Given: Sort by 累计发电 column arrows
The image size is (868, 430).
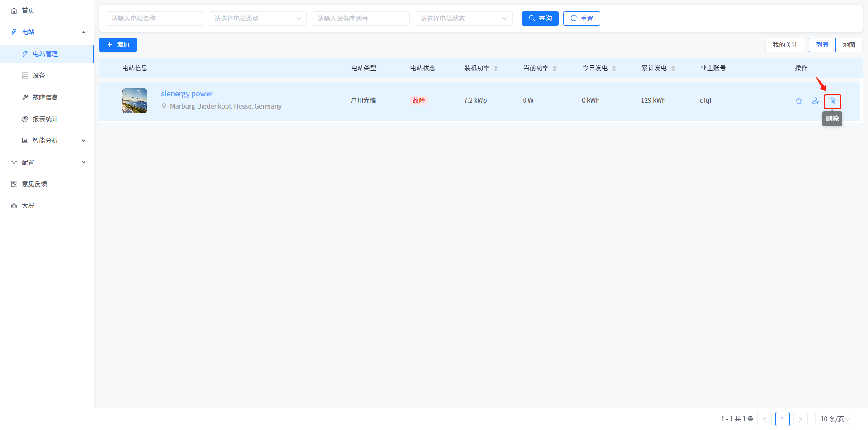Looking at the screenshot, I should click(673, 68).
